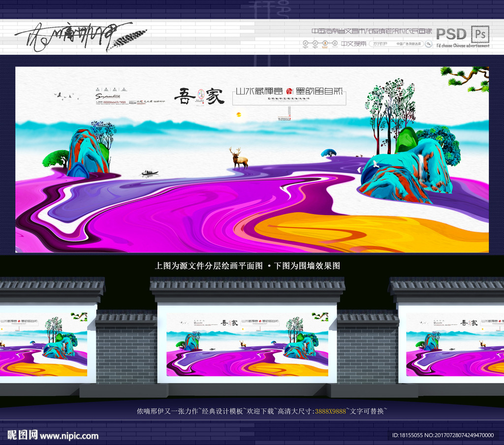Open the www.nipic.com link

pos(69,436)
